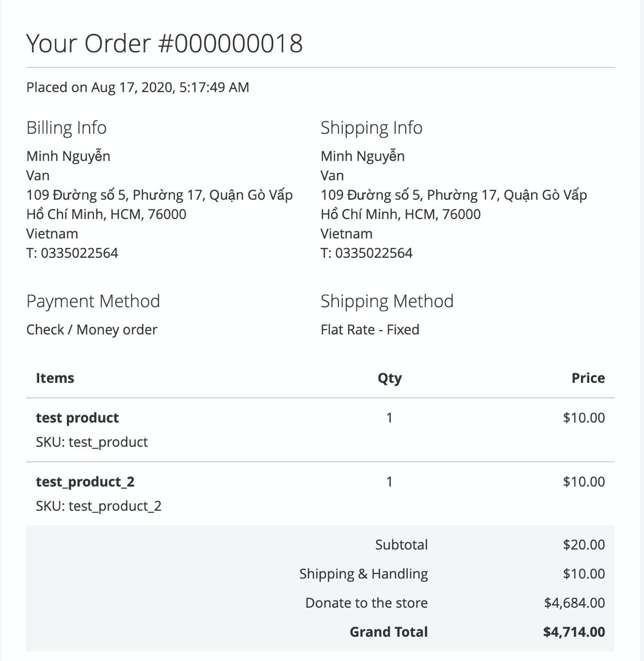Click the Shipping Info heading
This screenshot has height=661, width=644.
pos(371,128)
